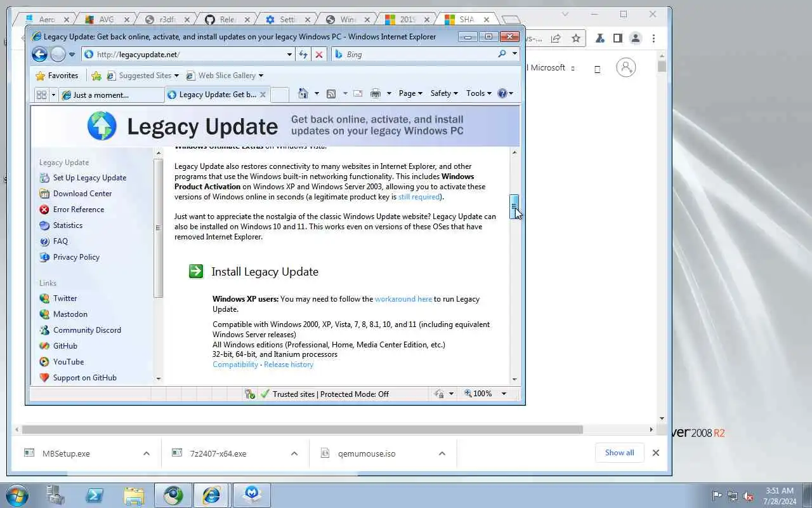This screenshot has width=812, height=508.
Task: Open the 'workaround here' link
Action: (403, 299)
